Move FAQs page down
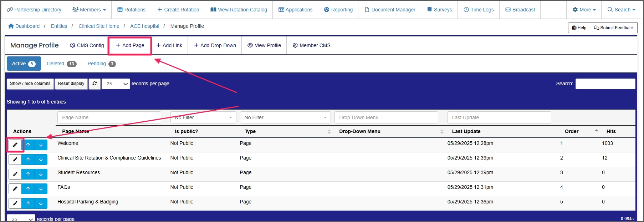This screenshot has width=644, height=222. pyautogui.click(x=41, y=189)
